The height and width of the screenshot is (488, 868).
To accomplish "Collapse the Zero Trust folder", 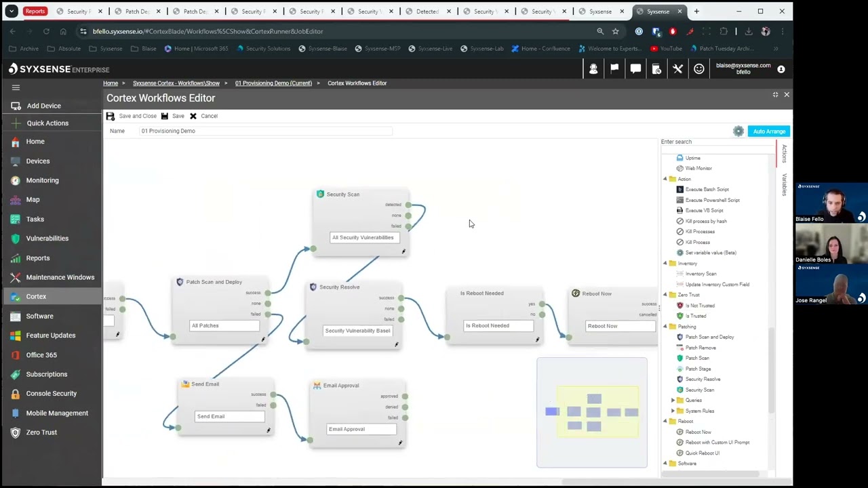I will tap(665, 295).
